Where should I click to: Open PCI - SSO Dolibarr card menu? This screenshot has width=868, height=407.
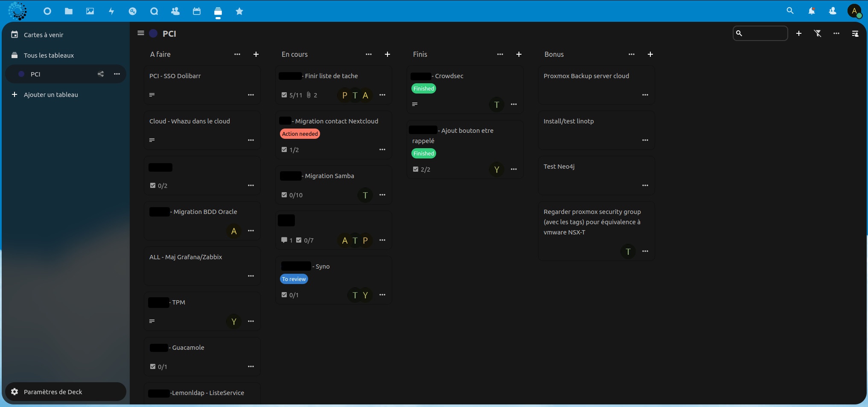[251, 95]
